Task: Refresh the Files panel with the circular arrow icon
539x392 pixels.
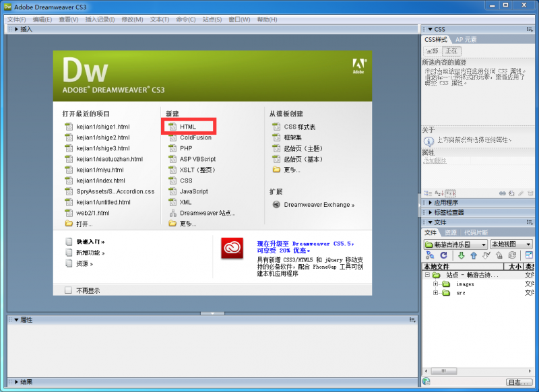Action: (443, 255)
